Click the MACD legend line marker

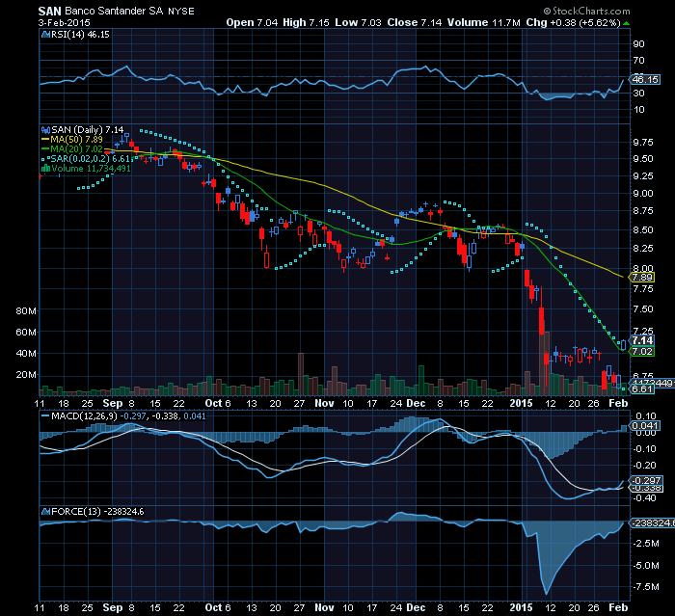45,416
